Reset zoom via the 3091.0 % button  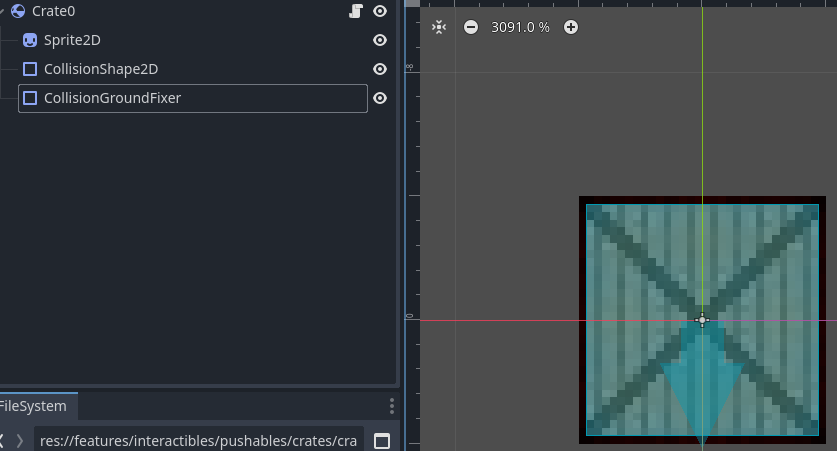tap(520, 27)
